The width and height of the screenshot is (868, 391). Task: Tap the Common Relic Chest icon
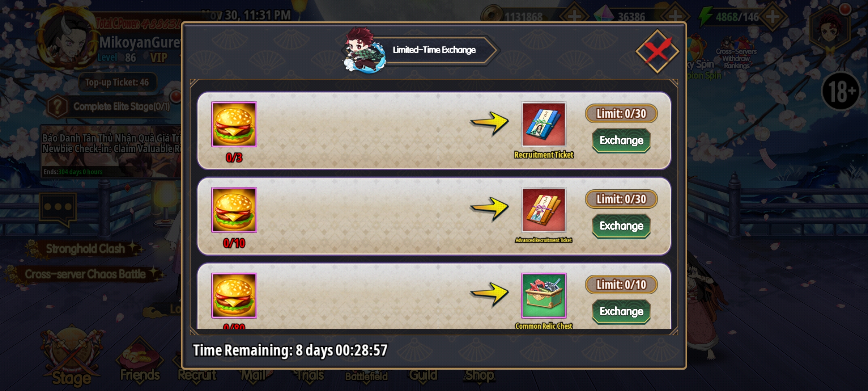pos(544,295)
